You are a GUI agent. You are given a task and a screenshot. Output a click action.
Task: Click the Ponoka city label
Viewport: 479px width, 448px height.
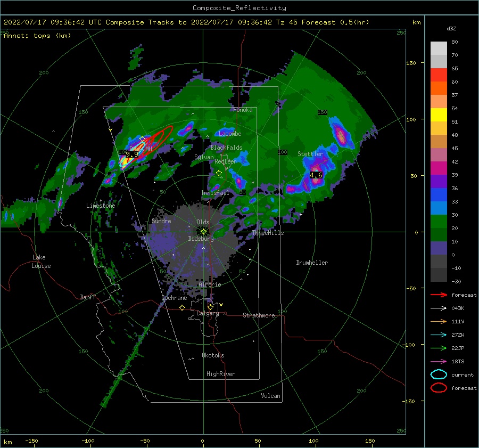click(x=243, y=110)
